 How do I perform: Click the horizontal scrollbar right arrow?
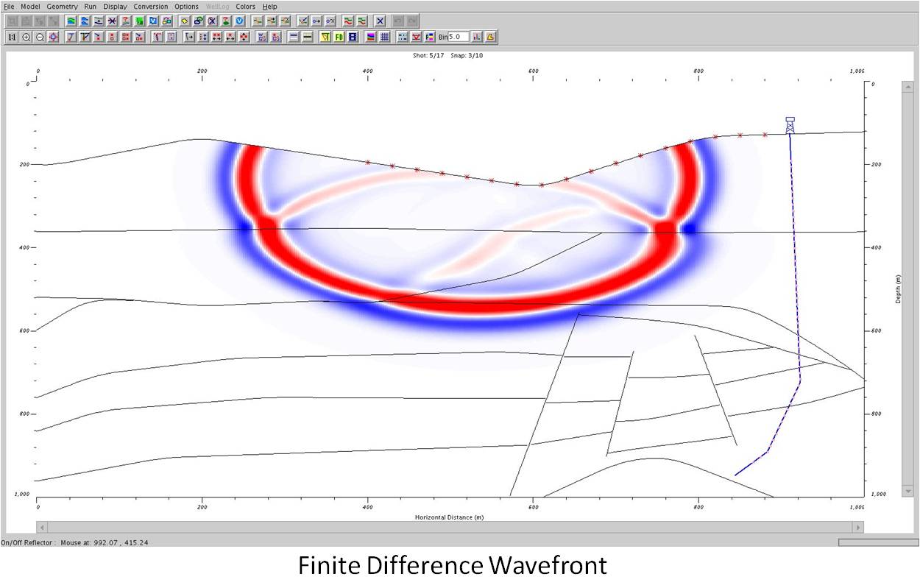(859, 527)
